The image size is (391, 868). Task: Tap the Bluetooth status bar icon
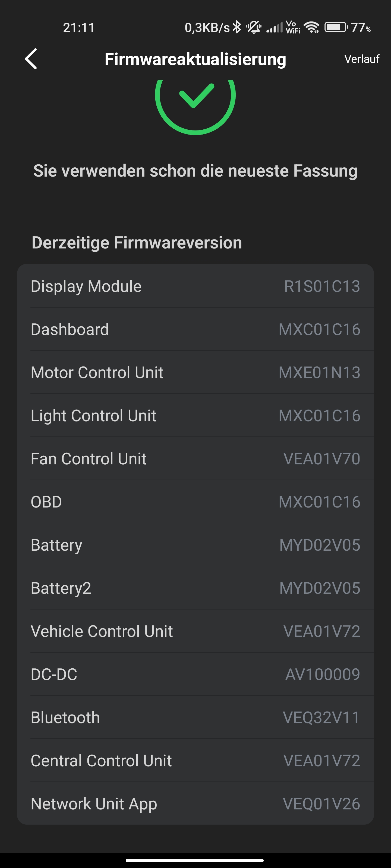click(237, 27)
